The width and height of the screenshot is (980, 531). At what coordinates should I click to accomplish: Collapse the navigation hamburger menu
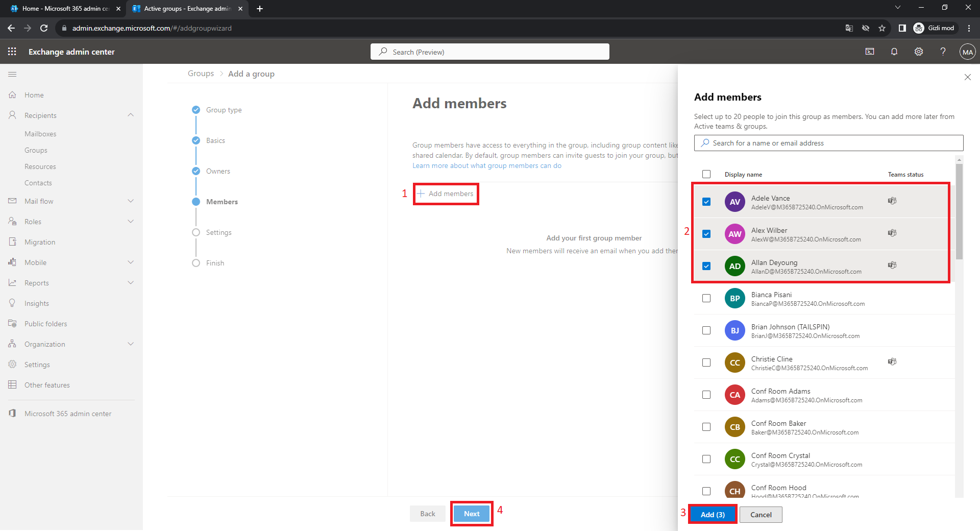tap(12, 75)
